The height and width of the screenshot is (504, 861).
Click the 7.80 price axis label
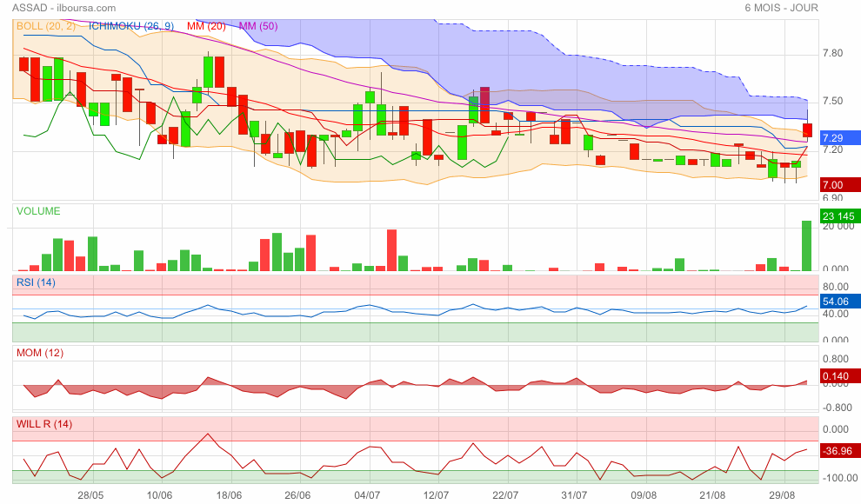click(832, 53)
